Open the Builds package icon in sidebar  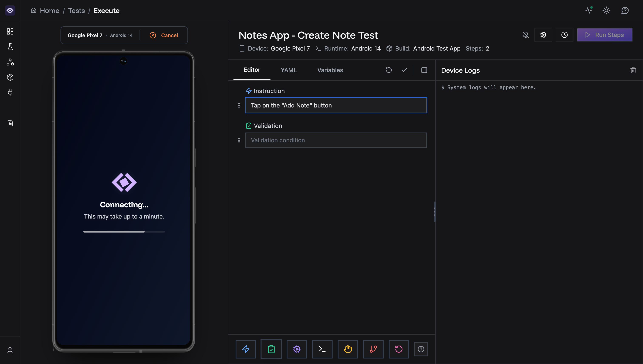click(x=10, y=77)
